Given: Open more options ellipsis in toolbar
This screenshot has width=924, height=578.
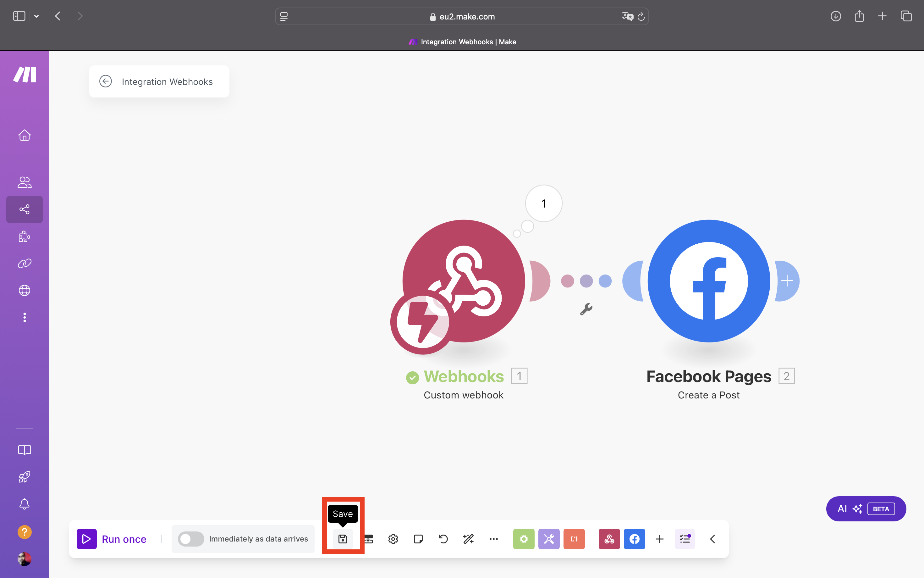Looking at the screenshot, I should 493,539.
